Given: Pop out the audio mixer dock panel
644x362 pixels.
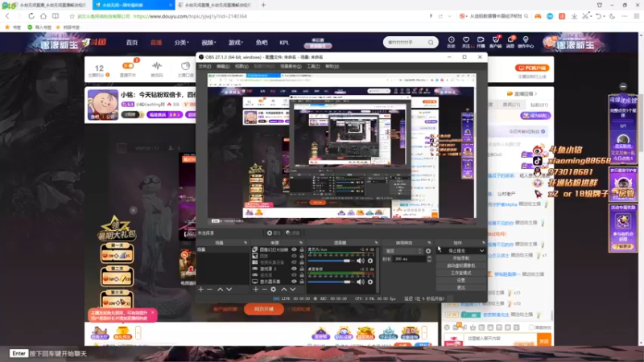Looking at the screenshot, I should click(x=376, y=243).
